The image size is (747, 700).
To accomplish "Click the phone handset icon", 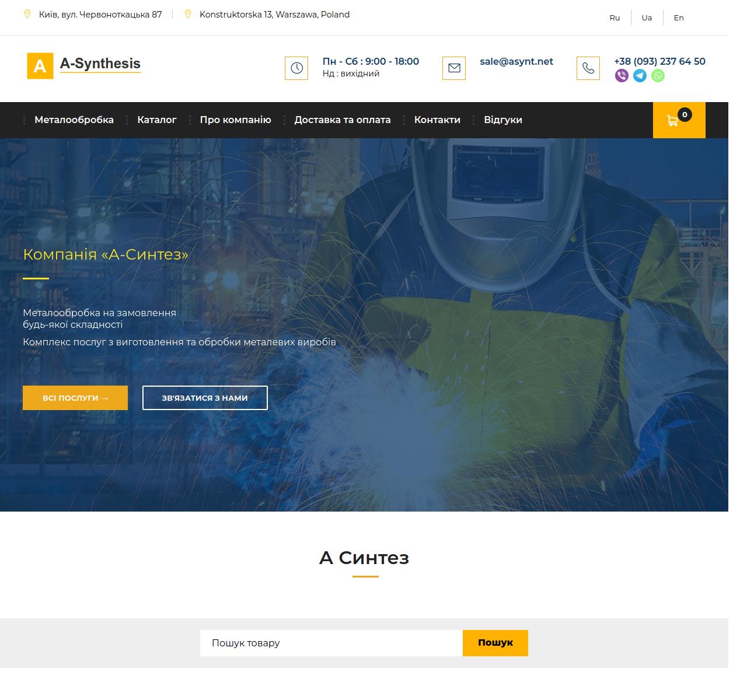I will click(588, 68).
